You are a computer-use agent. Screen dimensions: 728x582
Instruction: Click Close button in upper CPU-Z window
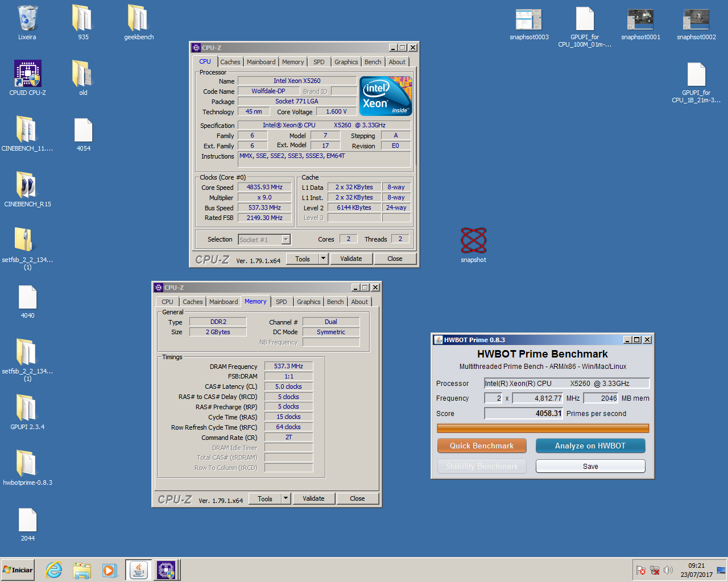[395, 259]
